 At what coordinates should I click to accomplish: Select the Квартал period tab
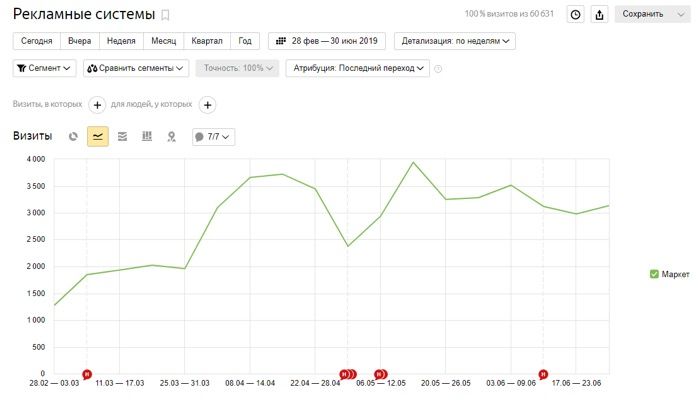click(x=206, y=41)
